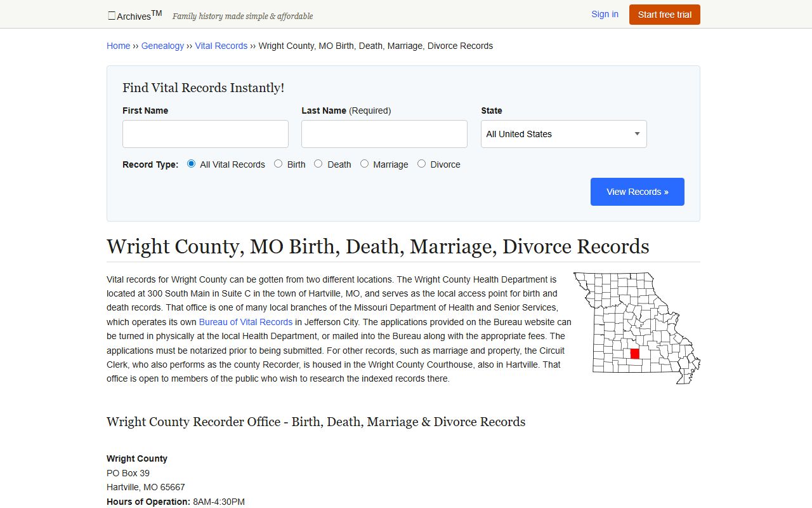Click 'Find Vital Records Instantly!' heading
This screenshot has height=508, width=812.
(x=203, y=88)
